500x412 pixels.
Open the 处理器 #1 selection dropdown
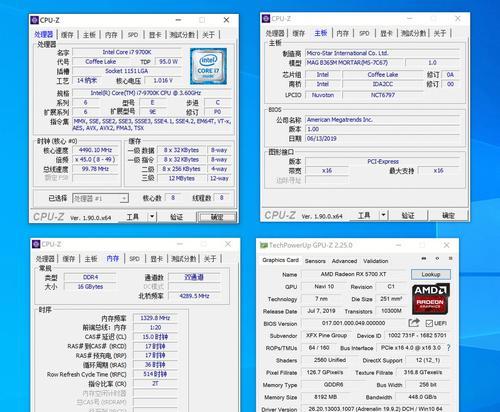[100, 198]
